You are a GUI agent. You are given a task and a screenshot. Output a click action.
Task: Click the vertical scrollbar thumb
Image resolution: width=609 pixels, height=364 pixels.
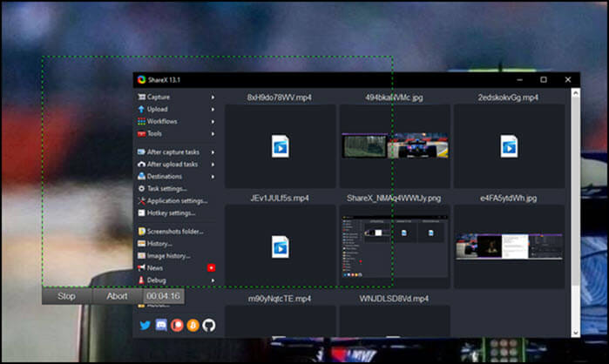click(576, 190)
